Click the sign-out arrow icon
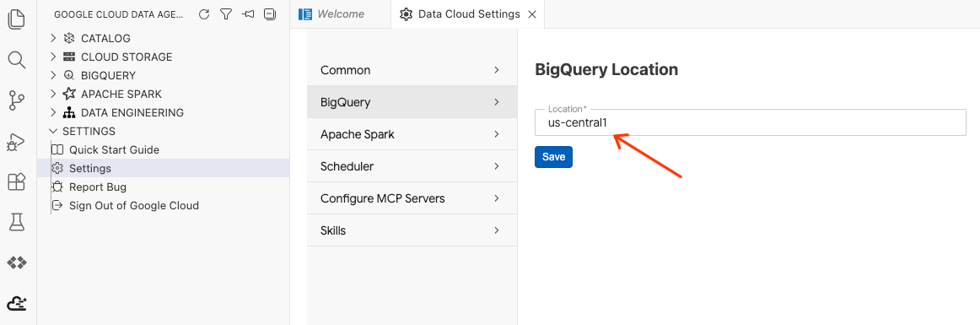Viewport: 980px width, 325px height. point(57,205)
